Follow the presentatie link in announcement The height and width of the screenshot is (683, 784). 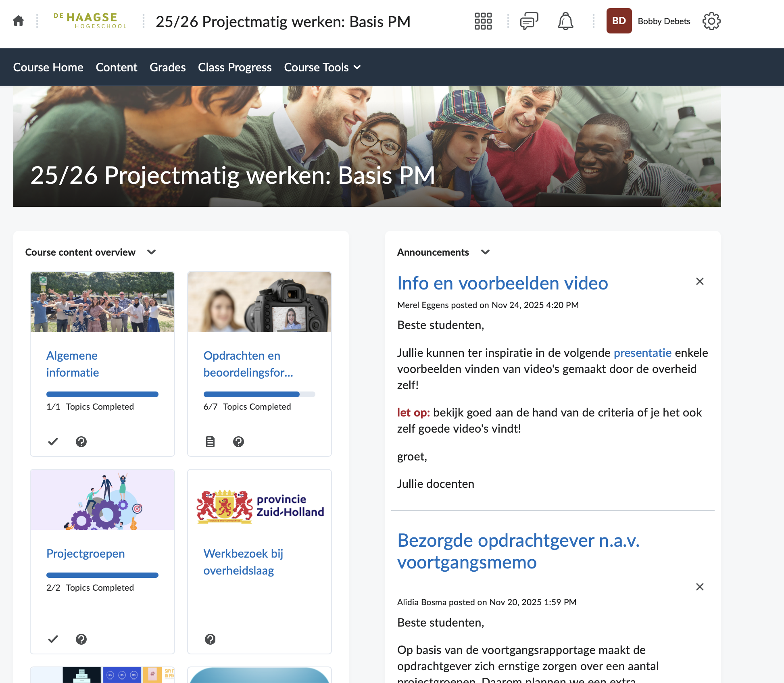tap(642, 353)
